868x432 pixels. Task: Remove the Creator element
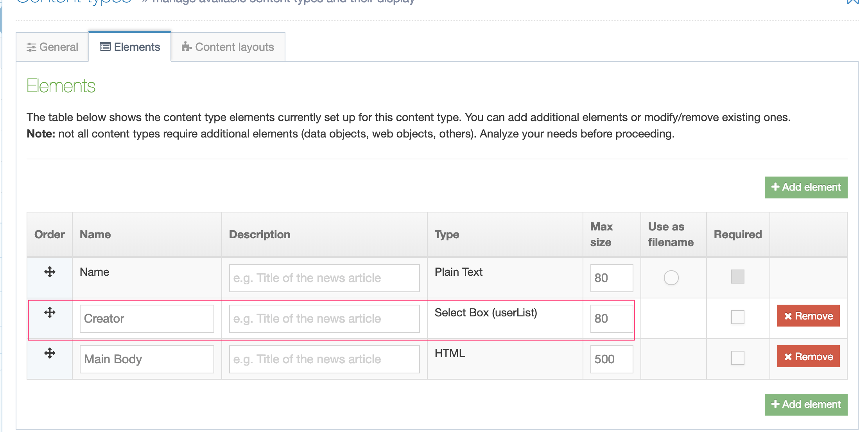click(808, 316)
